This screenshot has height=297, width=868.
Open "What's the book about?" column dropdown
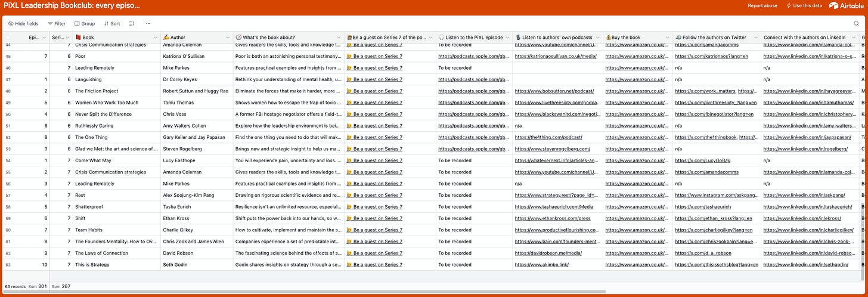[x=339, y=37]
